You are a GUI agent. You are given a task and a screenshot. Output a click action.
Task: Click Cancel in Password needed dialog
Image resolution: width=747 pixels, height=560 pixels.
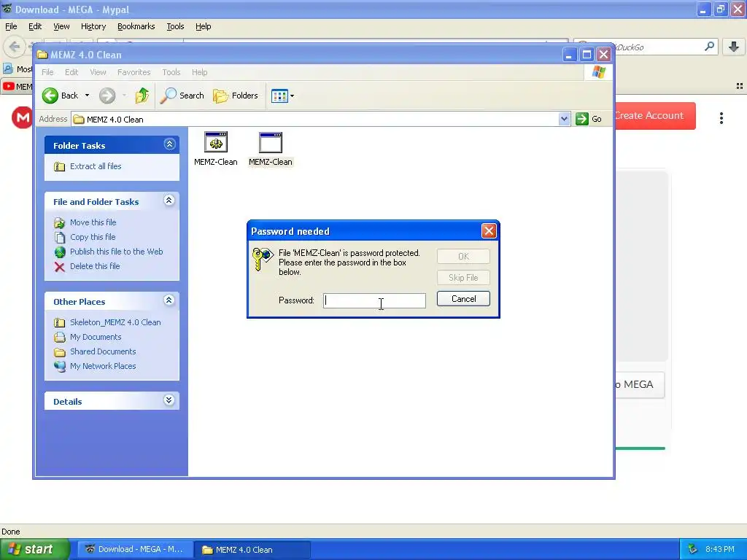coord(463,299)
